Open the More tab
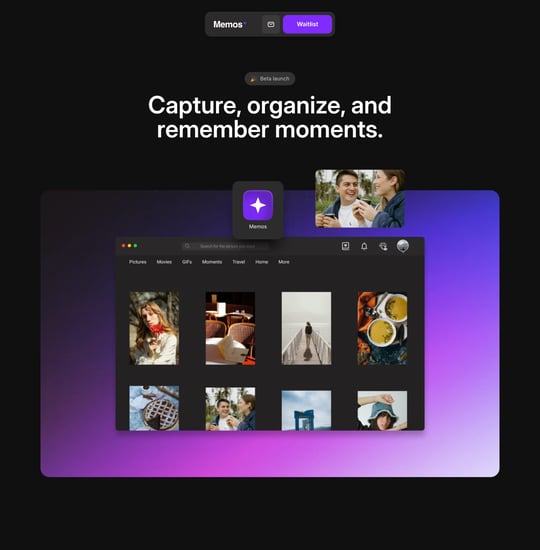The image size is (540, 550). pyautogui.click(x=284, y=262)
